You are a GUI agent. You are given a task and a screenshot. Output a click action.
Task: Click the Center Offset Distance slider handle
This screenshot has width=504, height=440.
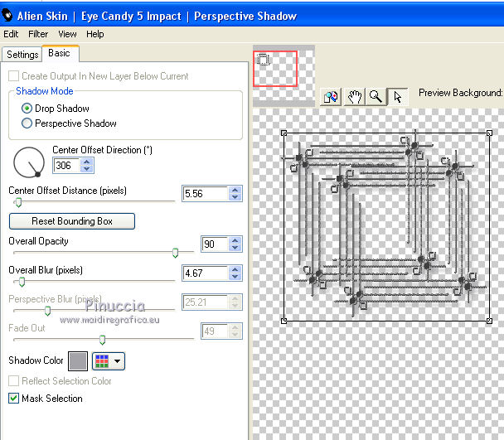[18, 202]
